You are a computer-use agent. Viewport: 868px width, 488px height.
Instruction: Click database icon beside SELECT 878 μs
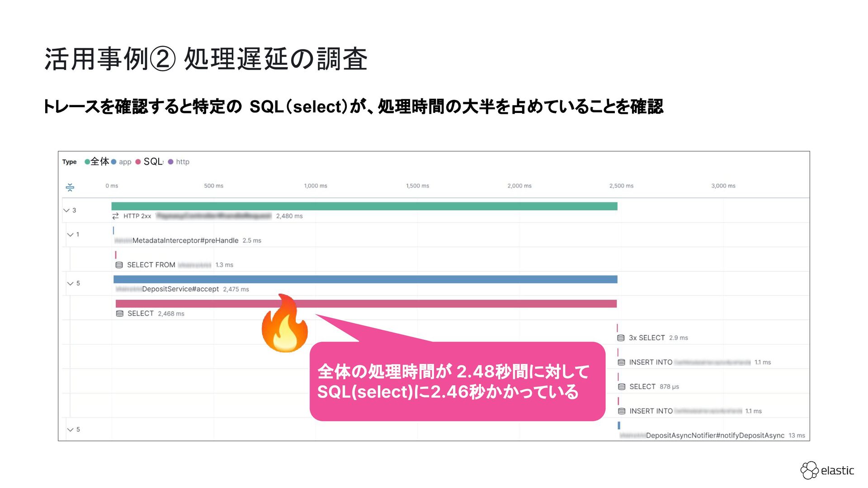622,387
